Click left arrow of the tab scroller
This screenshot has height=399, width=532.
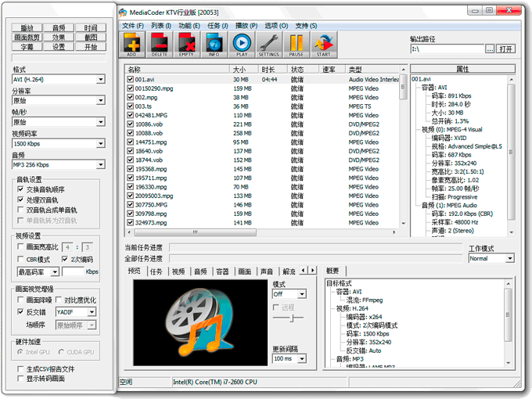[304, 271]
